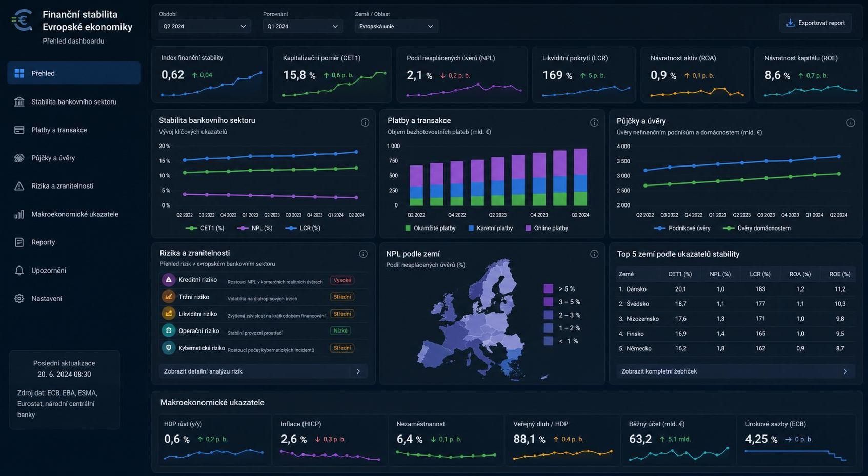The image size is (868, 476).
Task: Open Půjčky a úvěry menu item
Action: click(x=74, y=158)
